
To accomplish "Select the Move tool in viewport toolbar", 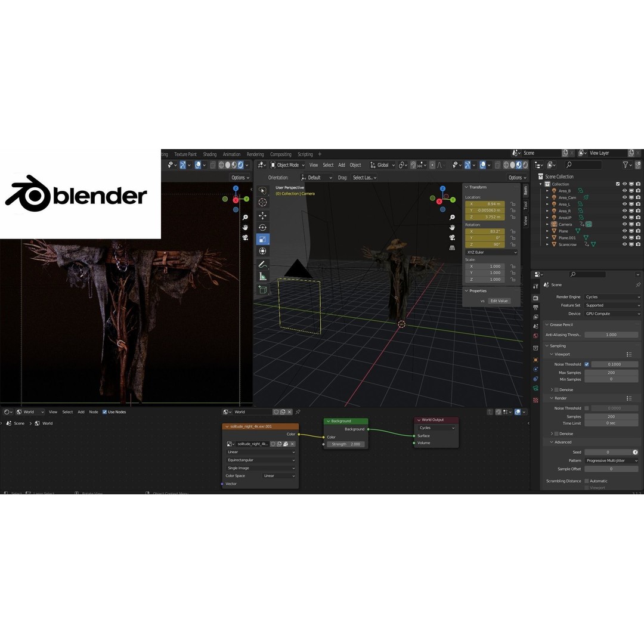I will 263,216.
